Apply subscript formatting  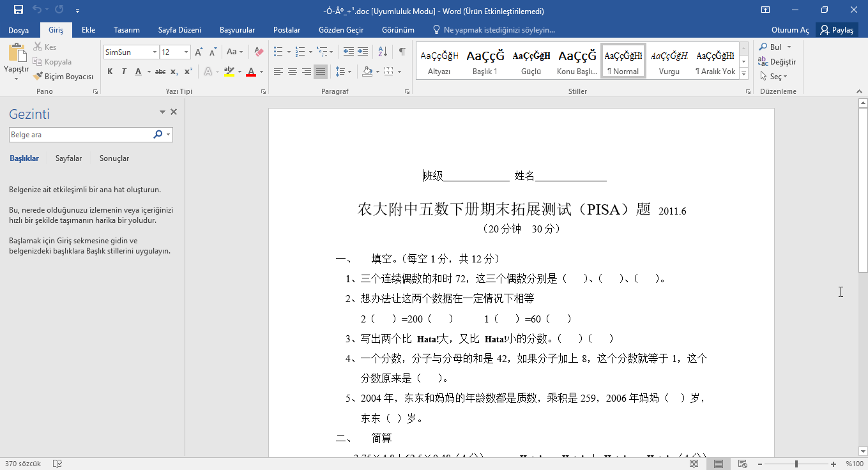pos(176,72)
